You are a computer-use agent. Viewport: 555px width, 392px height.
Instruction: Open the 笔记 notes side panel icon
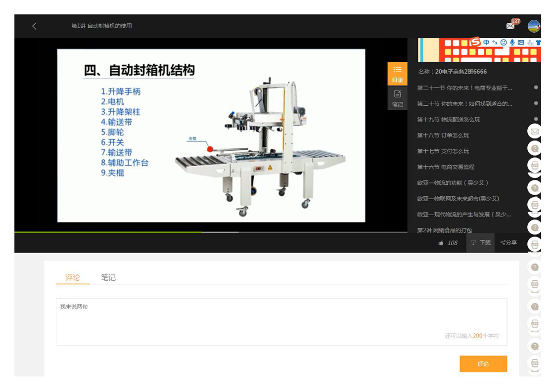[397, 98]
